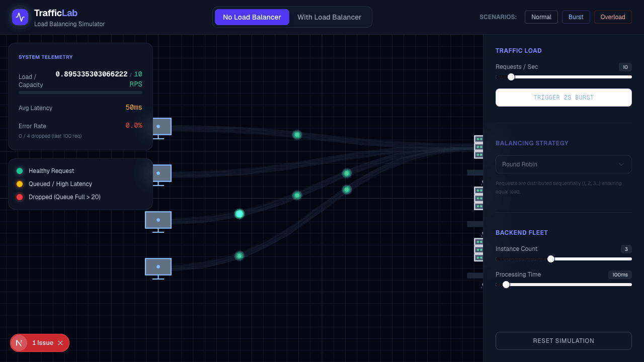Select the Overload scenario
644x362 pixels.
(613, 17)
